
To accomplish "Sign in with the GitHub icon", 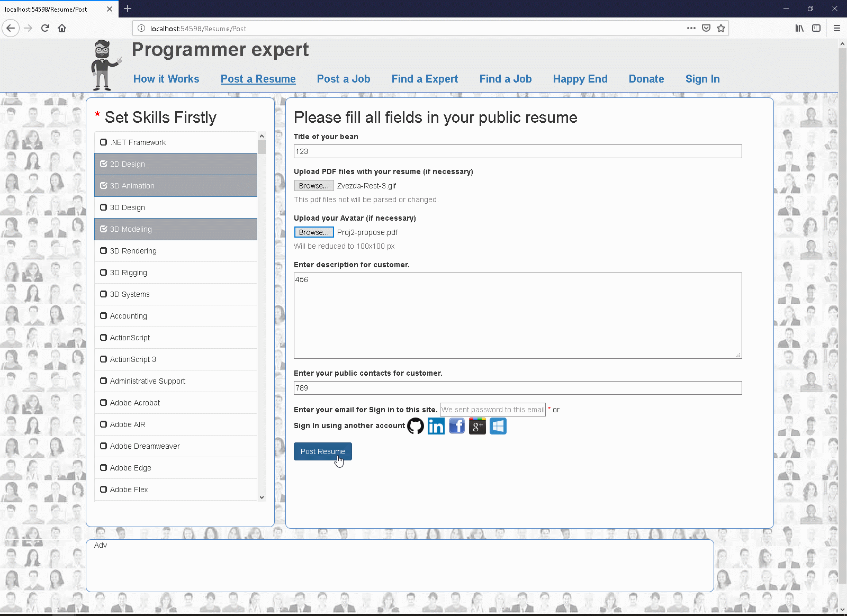I will click(416, 426).
